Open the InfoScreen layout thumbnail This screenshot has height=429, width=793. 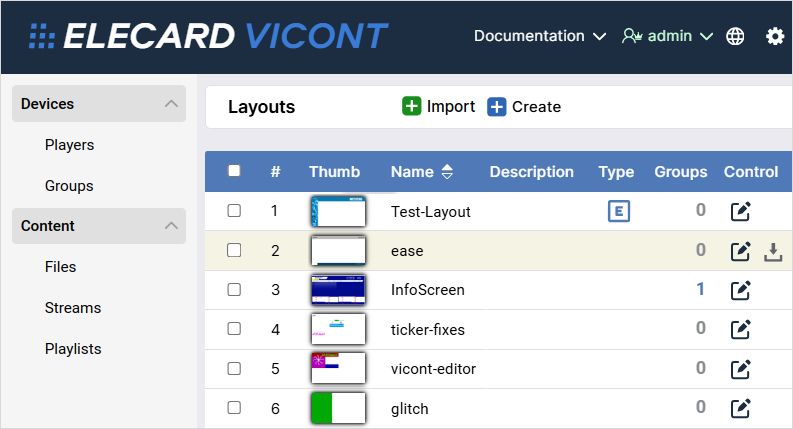[338, 290]
